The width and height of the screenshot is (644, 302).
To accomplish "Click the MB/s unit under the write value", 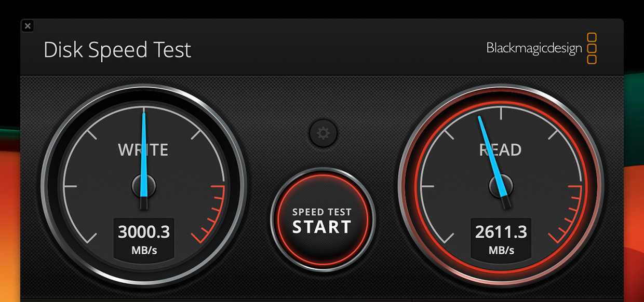I will [144, 251].
